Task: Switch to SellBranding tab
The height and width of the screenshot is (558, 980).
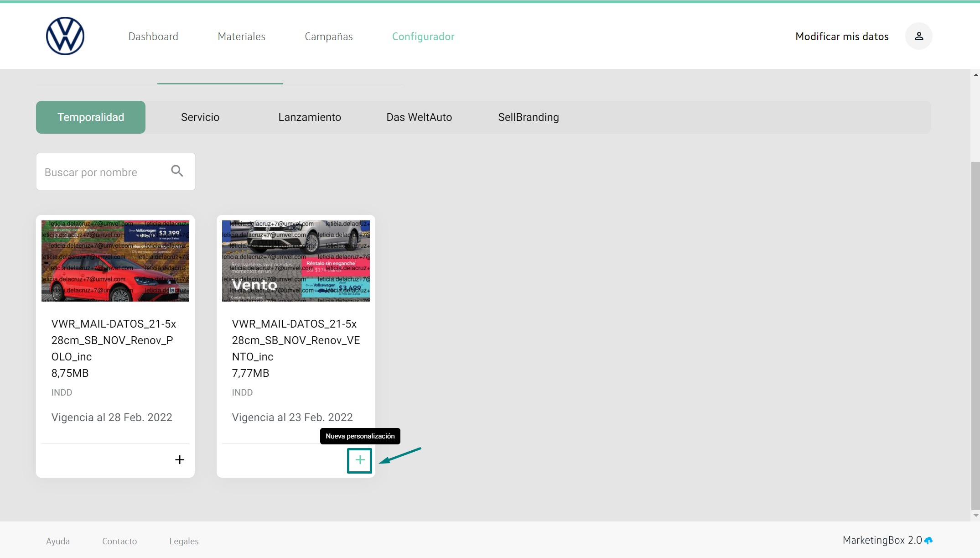Action: 528,117
